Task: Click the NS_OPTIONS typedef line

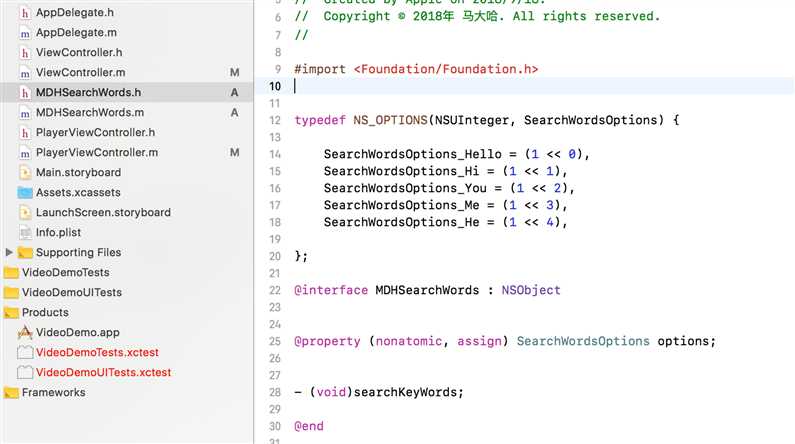Action: pyautogui.click(x=487, y=120)
